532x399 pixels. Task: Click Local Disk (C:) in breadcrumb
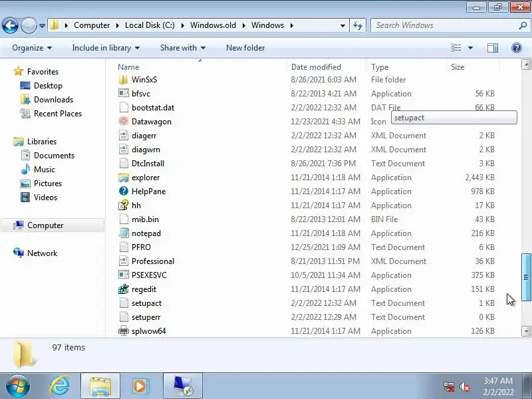click(x=150, y=25)
